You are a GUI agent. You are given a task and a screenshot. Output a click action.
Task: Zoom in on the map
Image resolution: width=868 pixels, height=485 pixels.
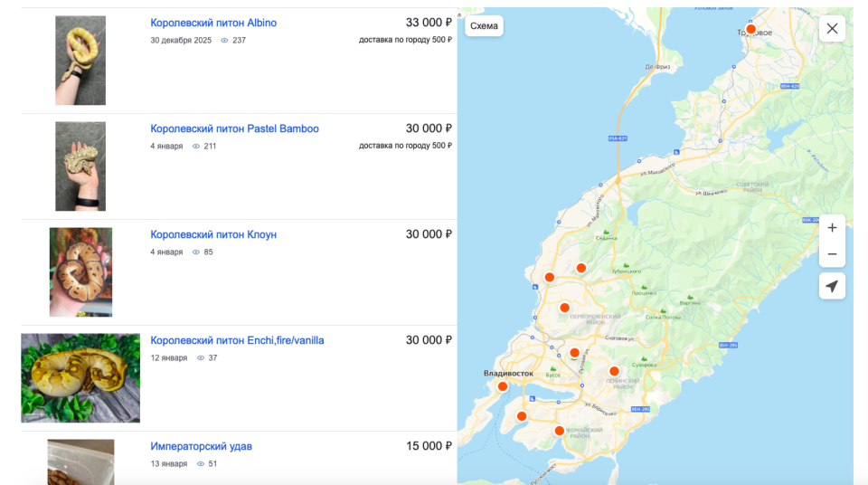click(832, 228)
